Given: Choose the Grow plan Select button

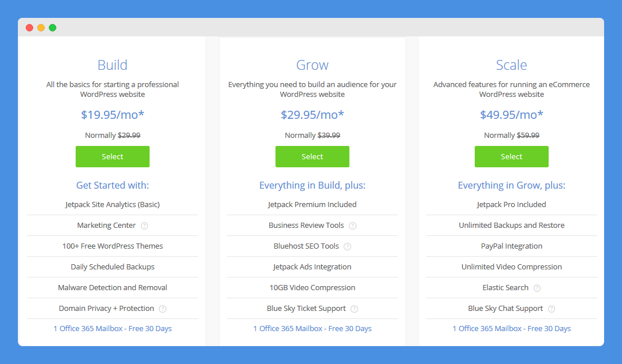Looking at the screenshot, I should tap(312, 156).
